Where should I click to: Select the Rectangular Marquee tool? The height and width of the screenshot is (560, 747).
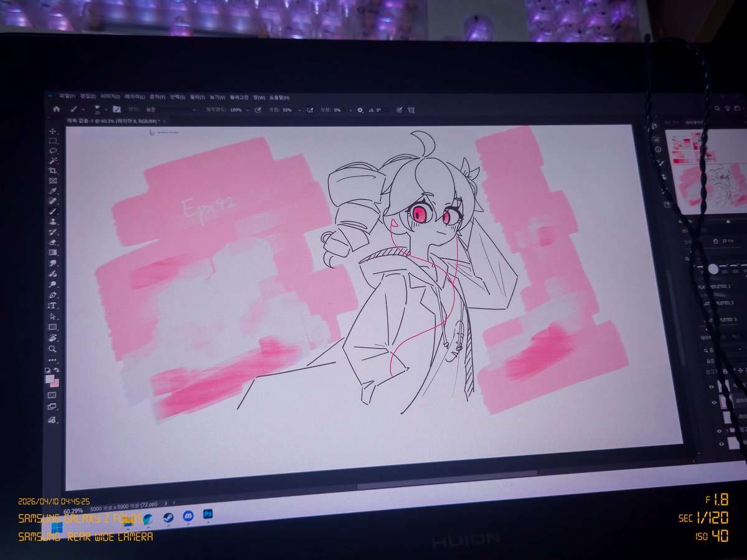(53, 141)
